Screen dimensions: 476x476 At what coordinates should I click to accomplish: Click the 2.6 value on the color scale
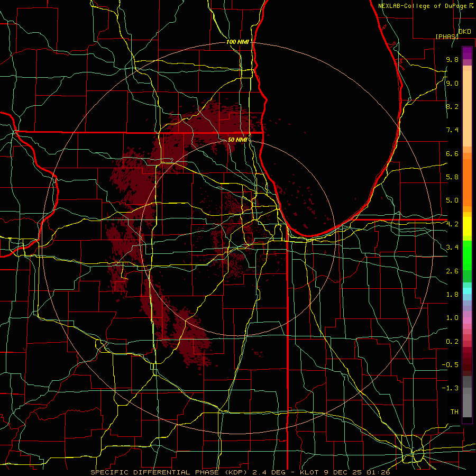452,271
